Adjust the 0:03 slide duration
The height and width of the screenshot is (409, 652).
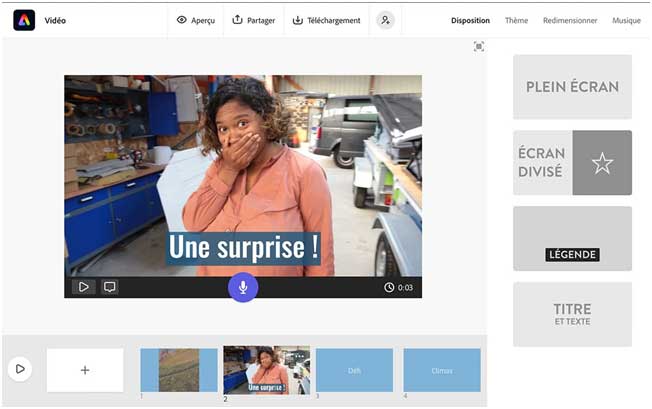point(398,287)
